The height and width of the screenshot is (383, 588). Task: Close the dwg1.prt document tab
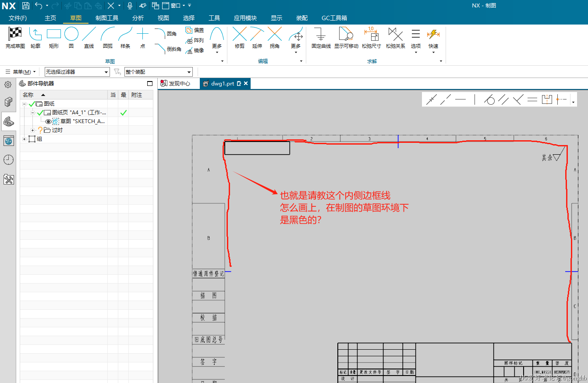pos(246,83)
